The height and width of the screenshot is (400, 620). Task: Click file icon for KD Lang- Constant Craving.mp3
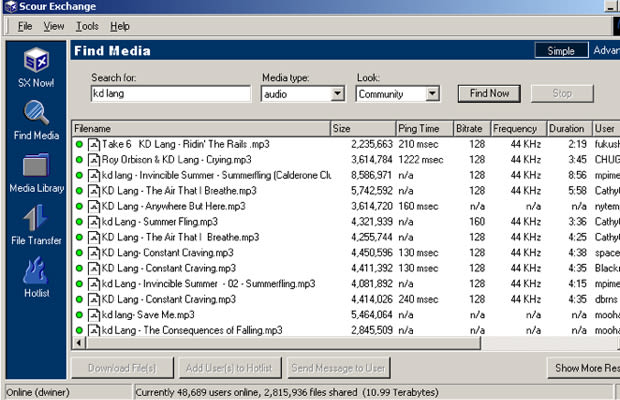(x=94, y=253)
